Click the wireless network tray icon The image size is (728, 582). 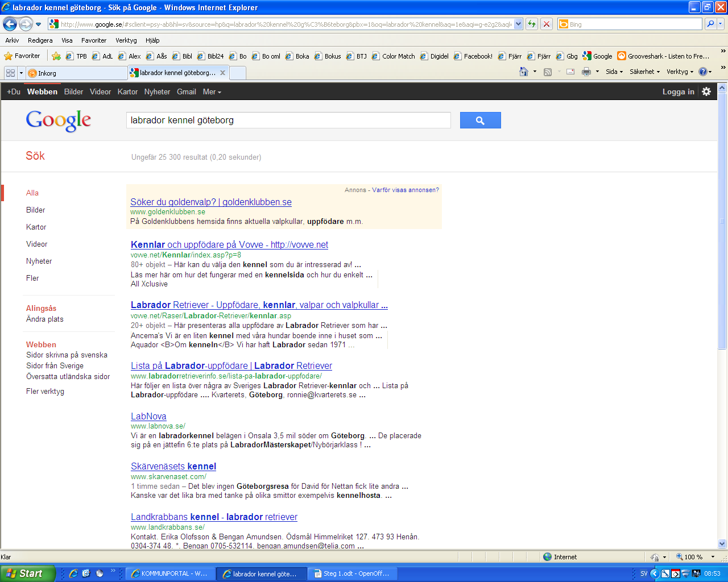click(x=685, y=573)
